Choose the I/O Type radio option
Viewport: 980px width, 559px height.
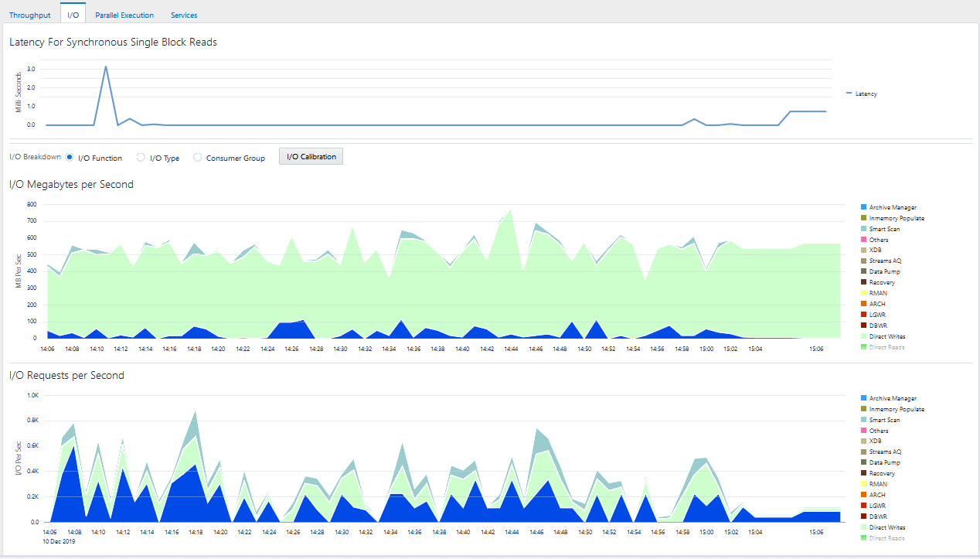pos(141,158)
